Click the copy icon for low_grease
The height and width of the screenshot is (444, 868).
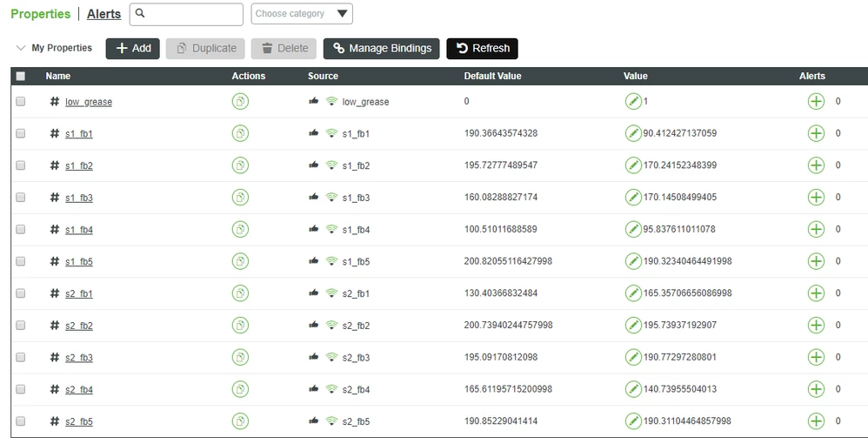click(240, 102)
